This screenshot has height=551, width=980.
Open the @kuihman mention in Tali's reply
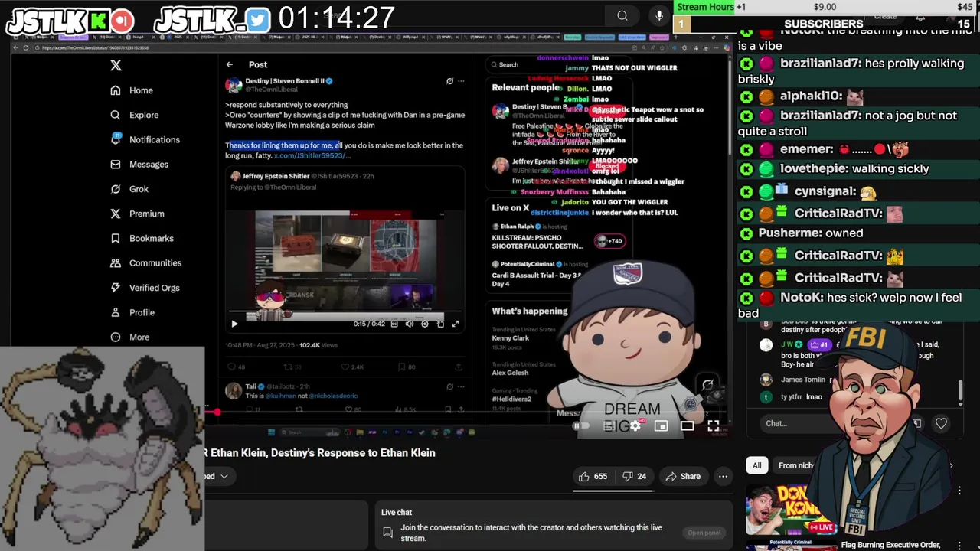click(279, 396)
